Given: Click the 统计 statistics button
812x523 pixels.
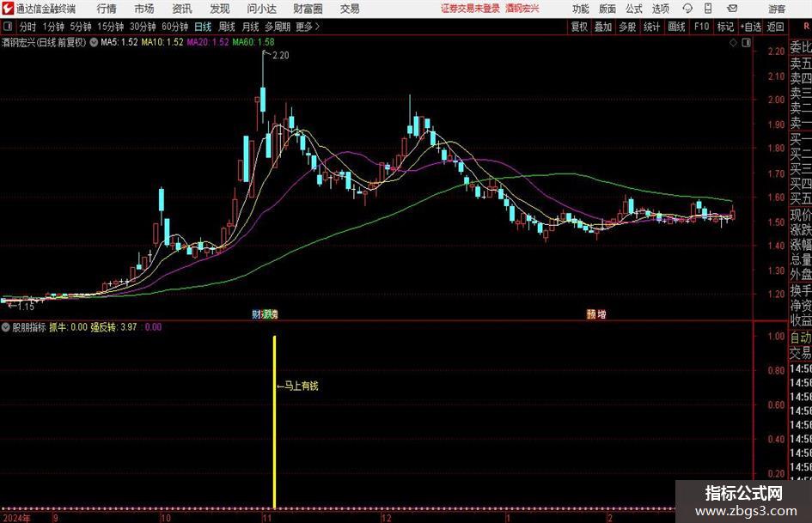Looking at the screenshot, I should pos(651,27).
